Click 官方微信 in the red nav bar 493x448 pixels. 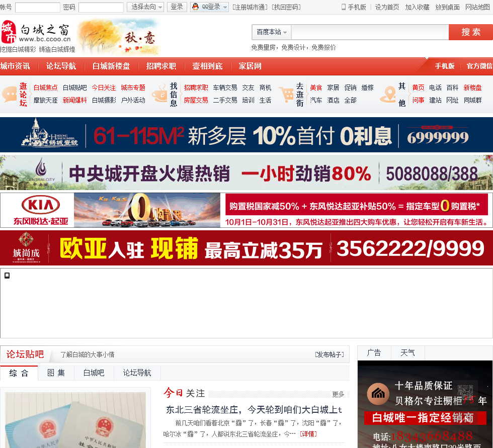(479, 66)
